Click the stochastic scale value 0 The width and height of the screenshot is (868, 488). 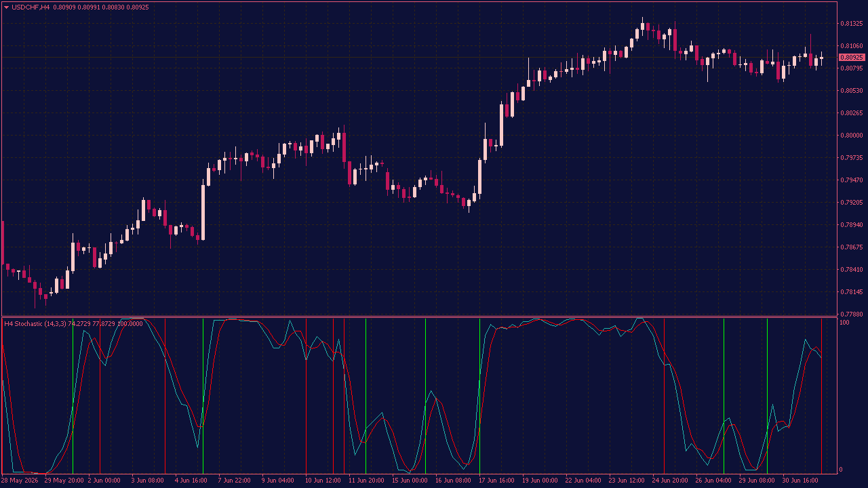842,470
